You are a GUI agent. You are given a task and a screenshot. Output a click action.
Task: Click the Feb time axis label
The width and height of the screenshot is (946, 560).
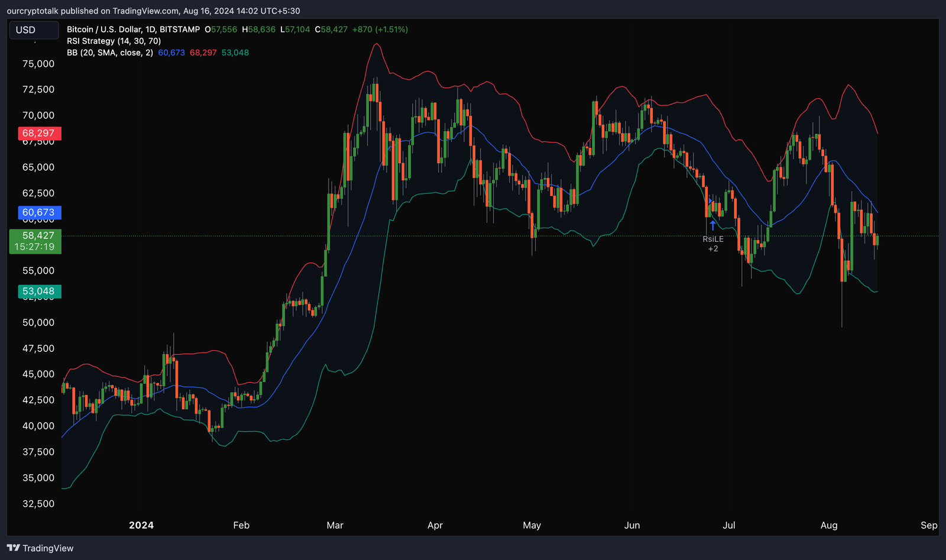(241, 525)
